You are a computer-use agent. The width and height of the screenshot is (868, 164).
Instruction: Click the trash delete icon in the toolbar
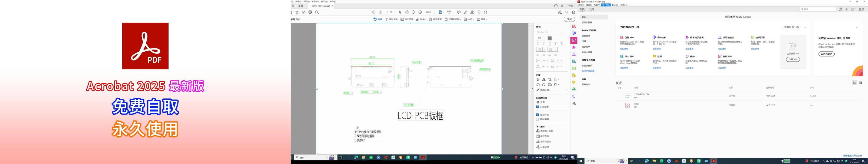(x=479, y=12)
